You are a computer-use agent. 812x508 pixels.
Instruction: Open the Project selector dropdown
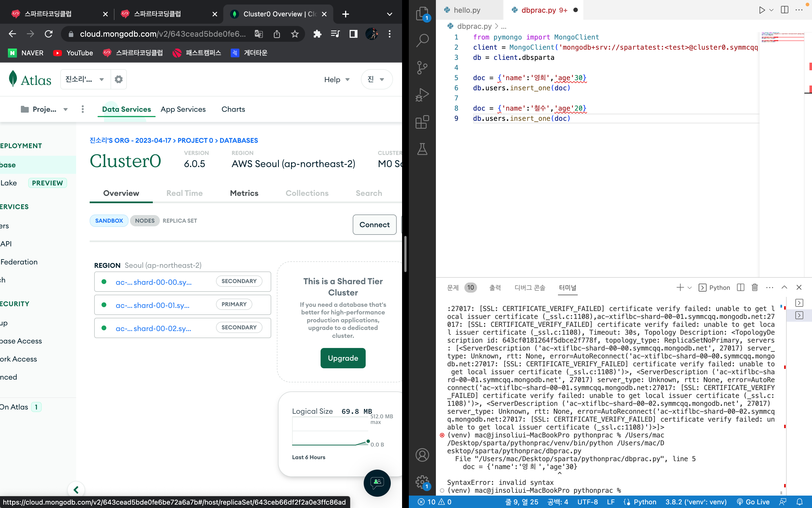click(x=44, y=109)
